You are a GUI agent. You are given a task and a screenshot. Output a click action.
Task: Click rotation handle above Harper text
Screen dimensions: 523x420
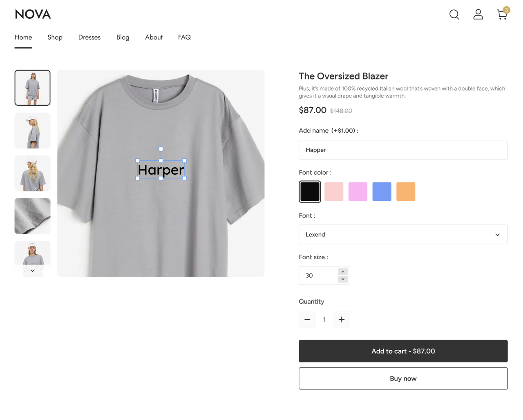(x=161, y=149)
